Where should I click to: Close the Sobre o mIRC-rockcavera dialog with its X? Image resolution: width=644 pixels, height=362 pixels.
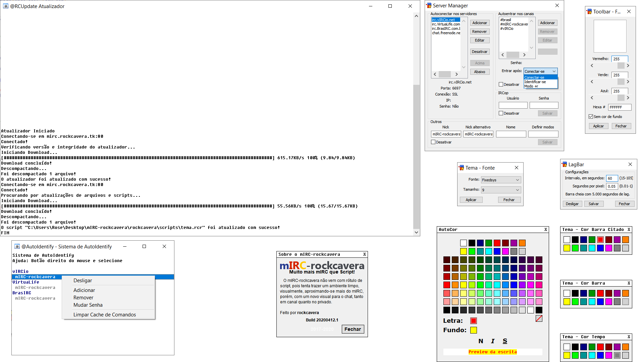click(365, 254)
